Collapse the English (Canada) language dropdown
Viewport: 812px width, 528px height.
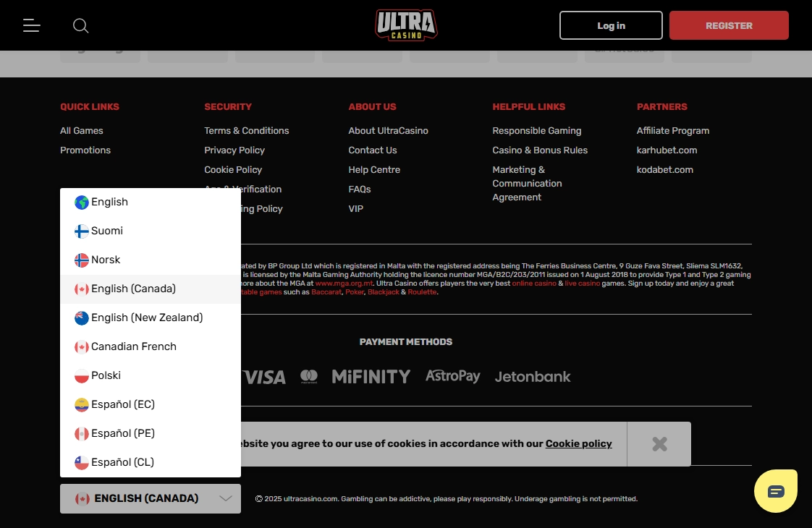click(151, 498)
